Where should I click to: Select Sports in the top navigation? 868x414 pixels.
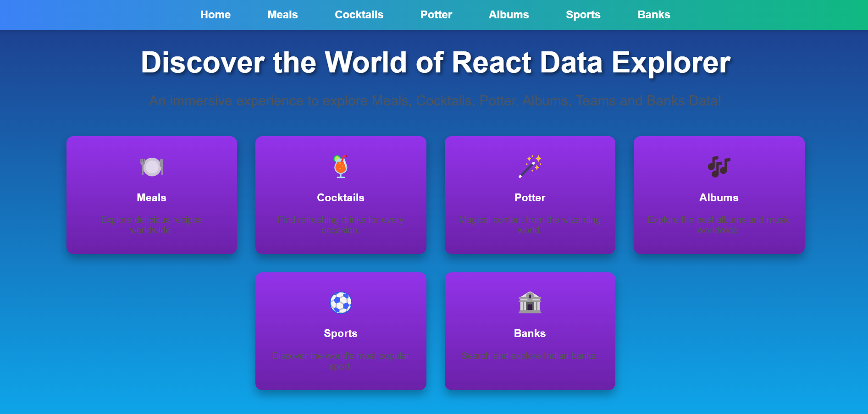583,14
